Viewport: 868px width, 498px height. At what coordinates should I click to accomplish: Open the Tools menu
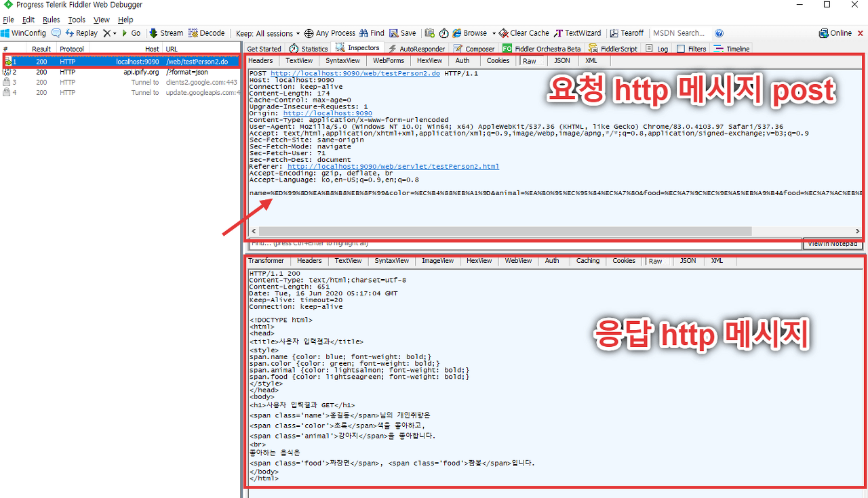(x=77, y=20)
